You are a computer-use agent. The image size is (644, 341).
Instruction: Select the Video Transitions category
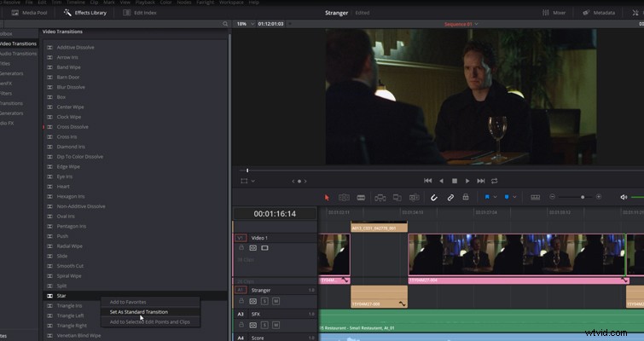tap(19, 43)
